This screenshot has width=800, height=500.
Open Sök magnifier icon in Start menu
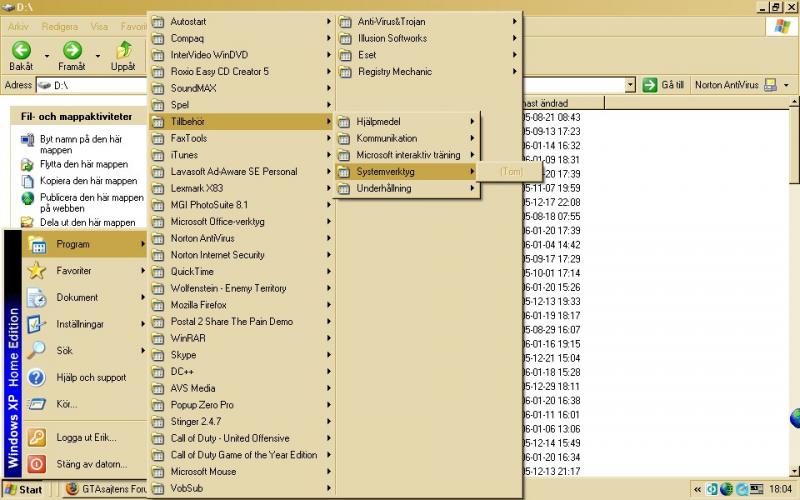tap(37, 351)
